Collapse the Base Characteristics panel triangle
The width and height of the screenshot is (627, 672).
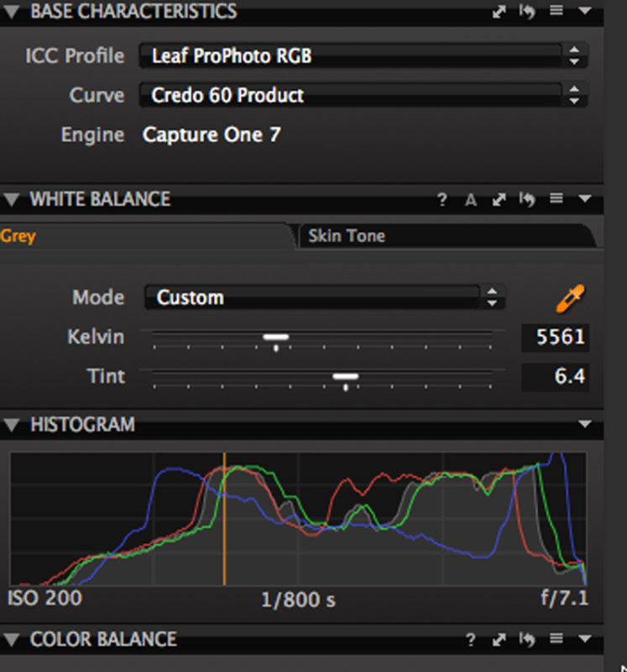click(x=11, y=12)
